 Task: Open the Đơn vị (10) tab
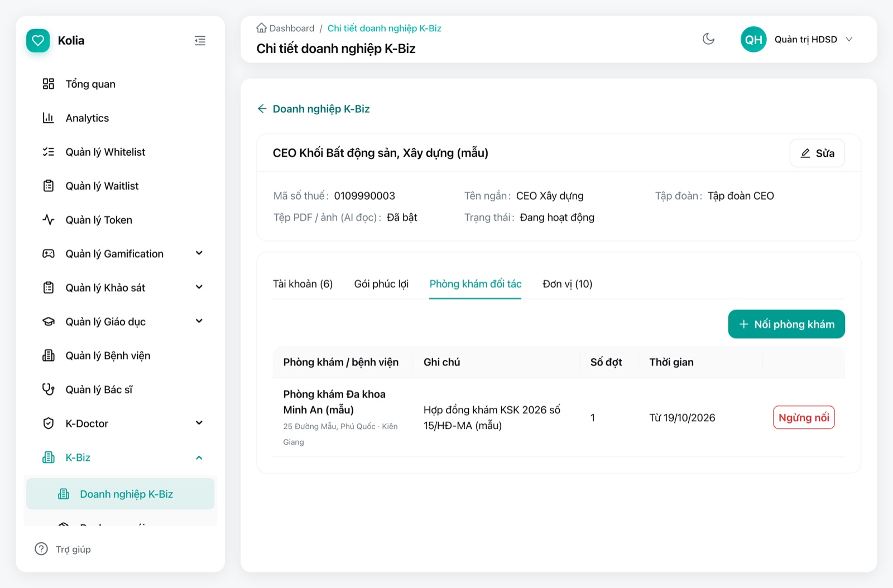tap(568, 284)
